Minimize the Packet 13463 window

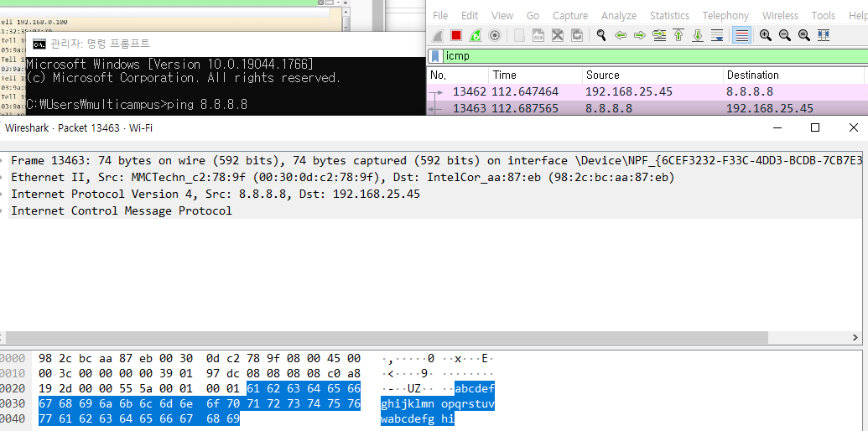click(x=777, y=127)
